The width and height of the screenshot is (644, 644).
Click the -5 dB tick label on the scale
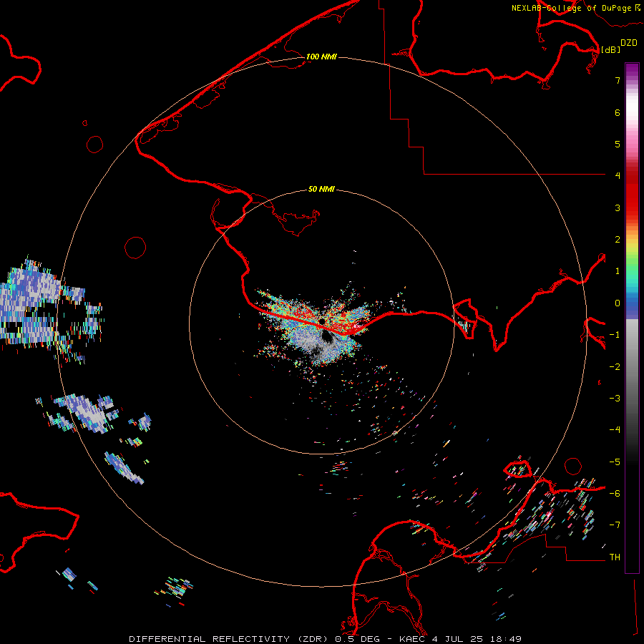coord(615,462)
